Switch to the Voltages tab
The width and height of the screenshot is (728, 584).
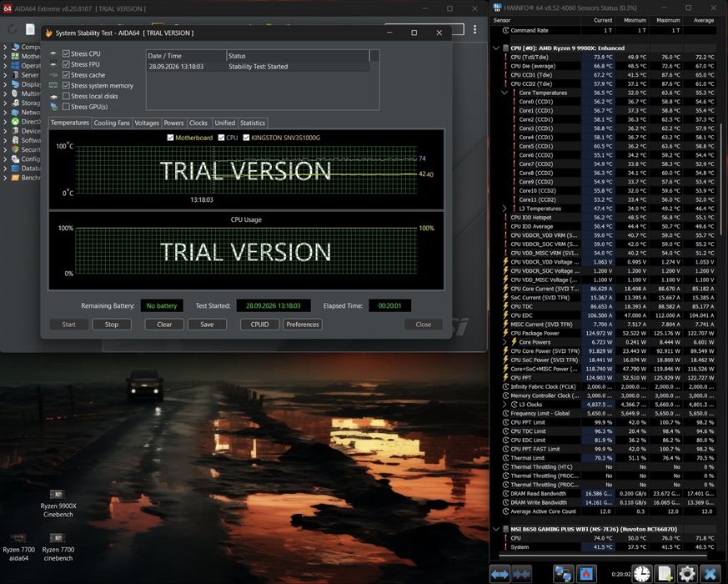147,123
